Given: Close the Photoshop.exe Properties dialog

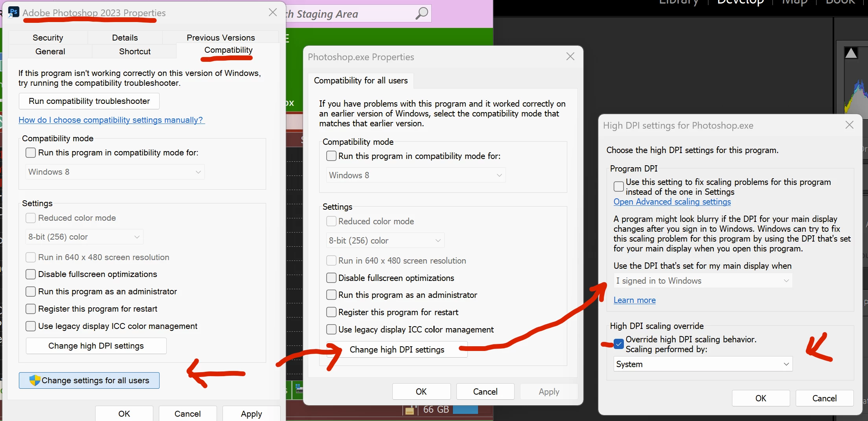Looking at the screenshot, I should [x=570, y=57].
